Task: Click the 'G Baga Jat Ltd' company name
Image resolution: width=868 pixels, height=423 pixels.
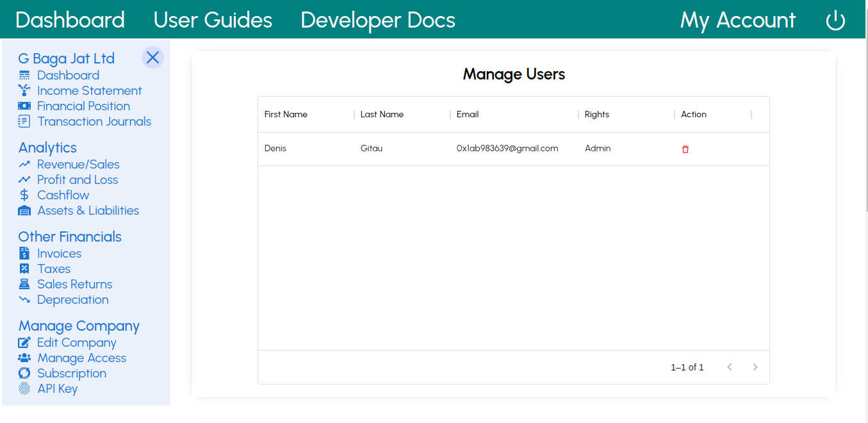Action: (67, 58)
